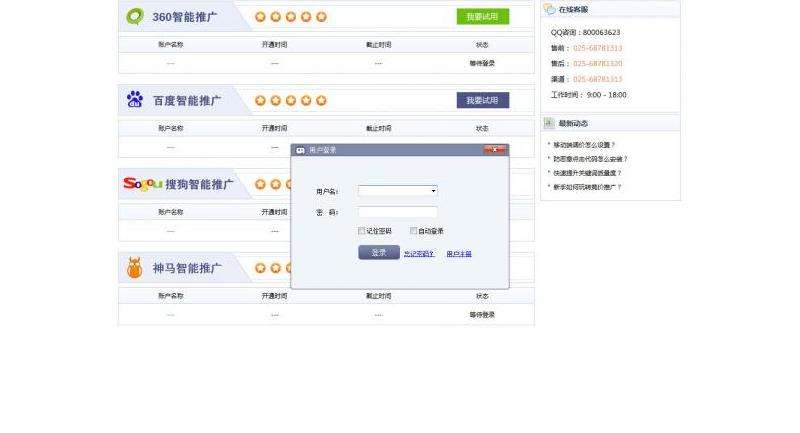Close the 用户登录 dialog
800x433 pixels.
(x=494, y=149)
